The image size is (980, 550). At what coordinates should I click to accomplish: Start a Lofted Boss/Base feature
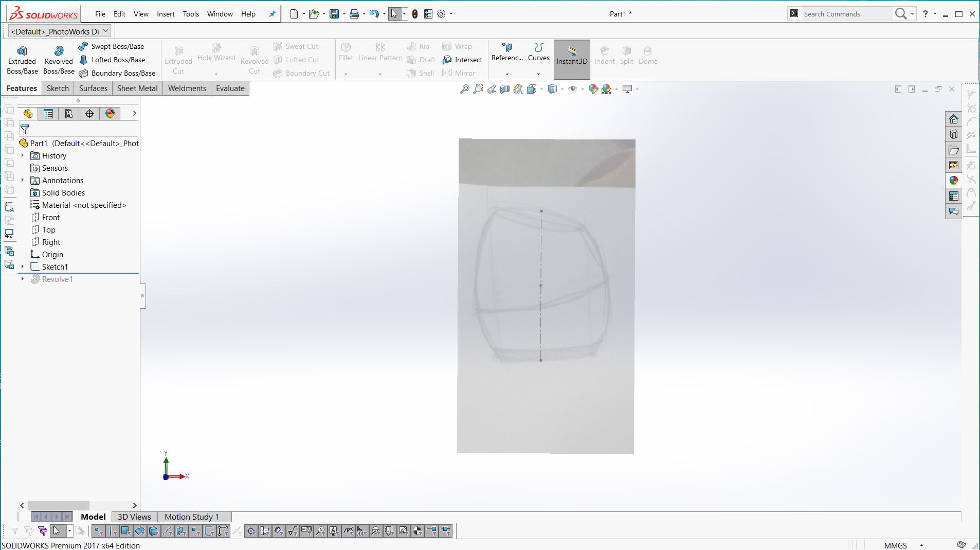[x=112, y=60]
